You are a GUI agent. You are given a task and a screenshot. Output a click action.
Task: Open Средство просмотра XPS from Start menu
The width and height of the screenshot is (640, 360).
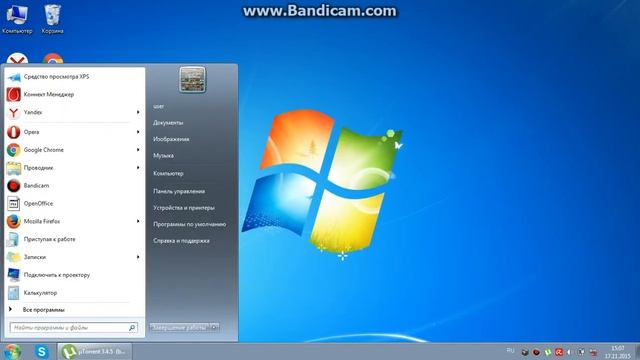click(x=74, y=77)
